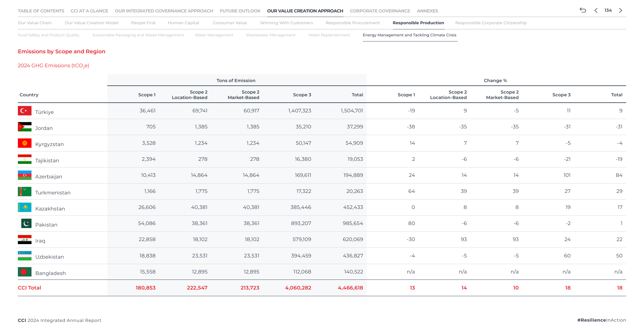The height and width of the screenshot is (331, 644).
Task: Go to the Annexes section
Action: (427, 11)
